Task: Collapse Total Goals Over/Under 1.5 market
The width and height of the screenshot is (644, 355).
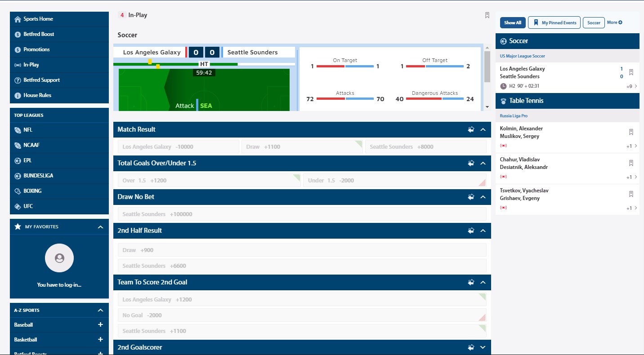Action: point(483,163)
